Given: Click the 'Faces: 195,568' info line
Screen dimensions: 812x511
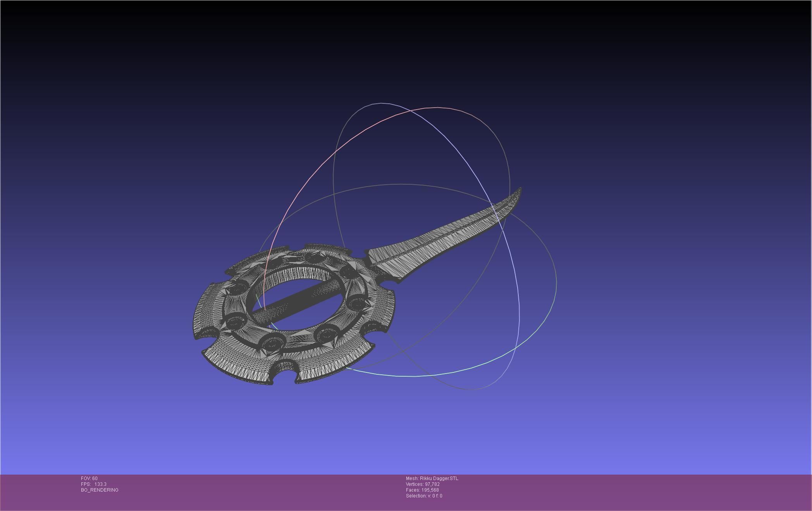Looking at the screenshot, I should (422, 490).
